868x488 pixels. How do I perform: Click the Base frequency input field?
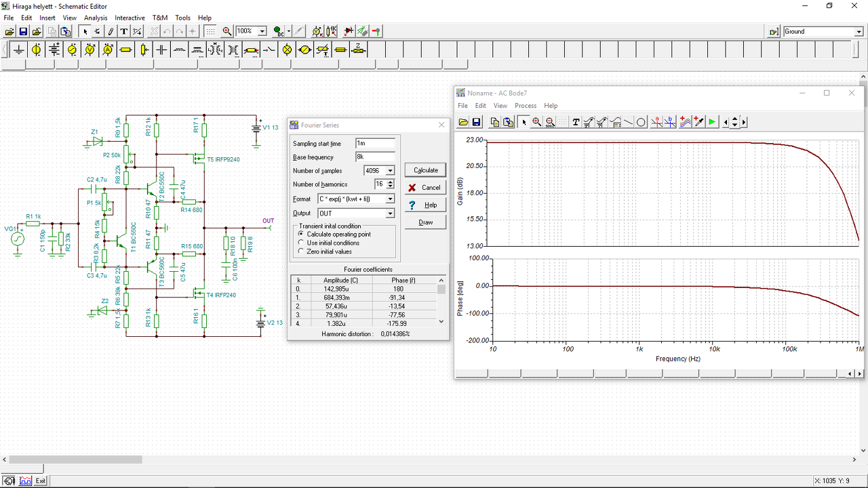click(375, 157)
